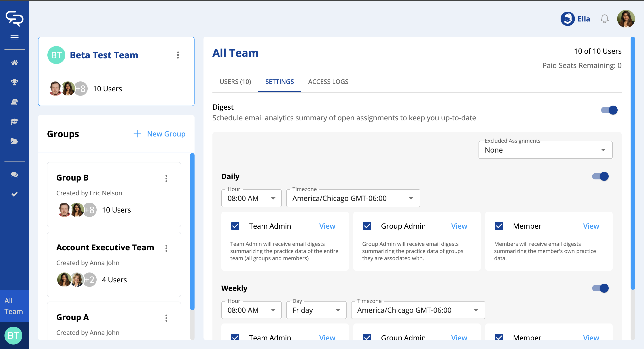
Task: Uncheck Daily Team Admin checkbox
Action: pyautogui.click(x=235, y=226)
